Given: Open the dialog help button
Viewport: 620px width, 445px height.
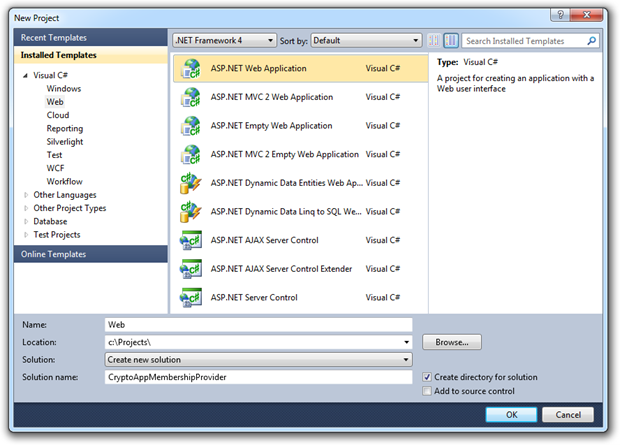Looking at the screenshot, I should (x=560, y=15).
